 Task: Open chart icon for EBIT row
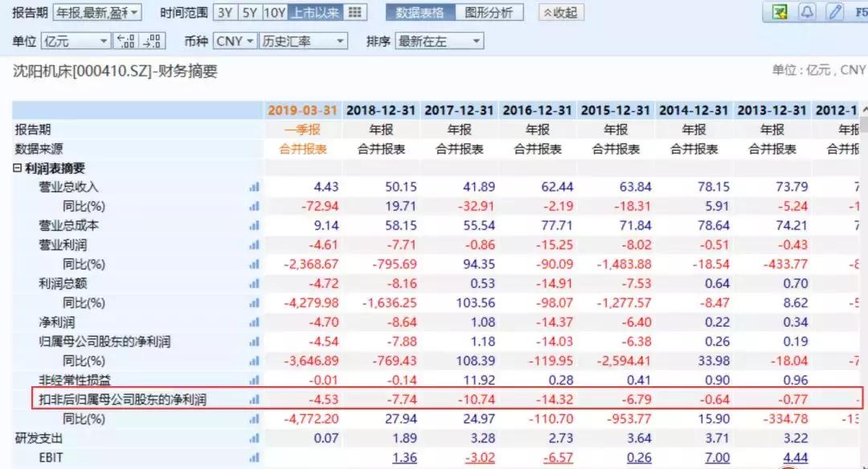coord(254,458)
